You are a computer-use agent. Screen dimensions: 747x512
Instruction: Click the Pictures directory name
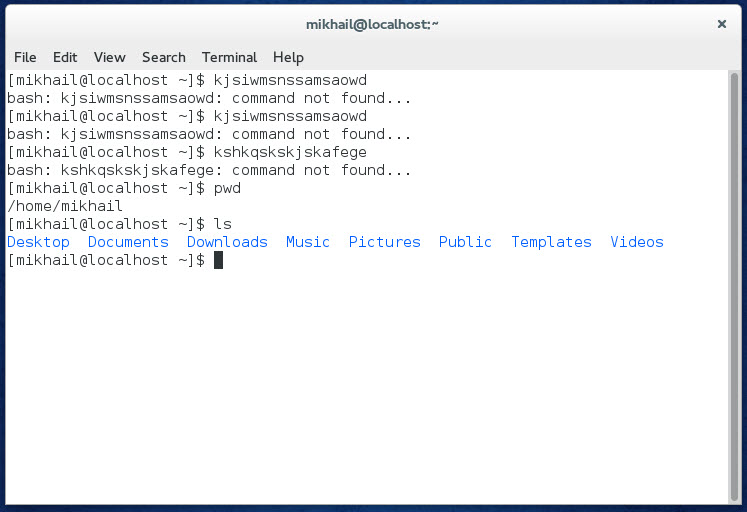[384, 242]
